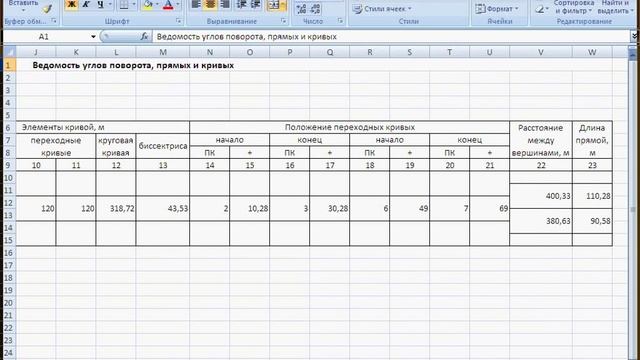
Task: Click cell with value 30,28
Action: coord(330,209)
